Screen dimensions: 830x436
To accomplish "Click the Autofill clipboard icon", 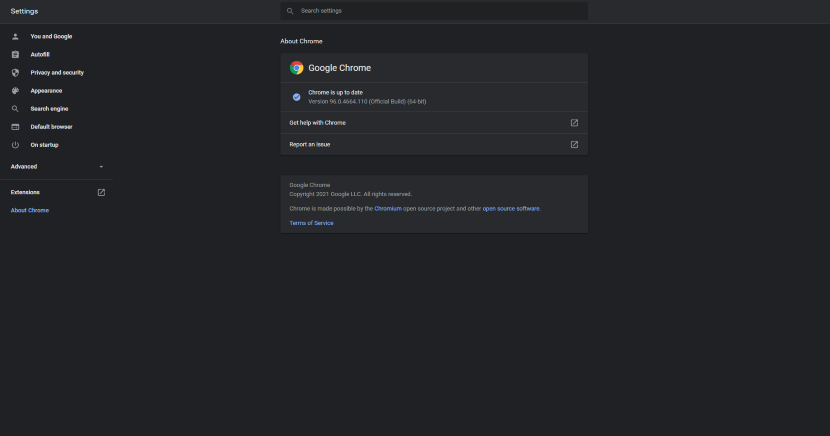I will [15, 54].
